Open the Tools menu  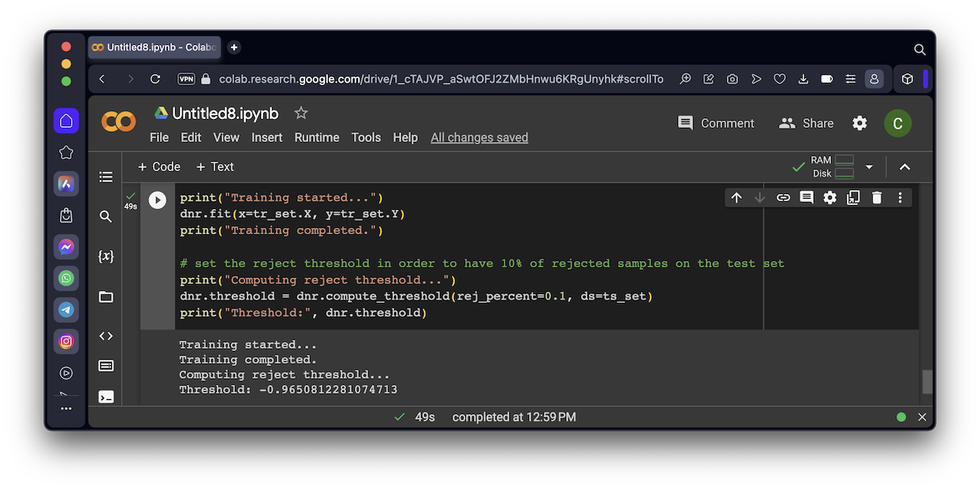coord(366,137)
